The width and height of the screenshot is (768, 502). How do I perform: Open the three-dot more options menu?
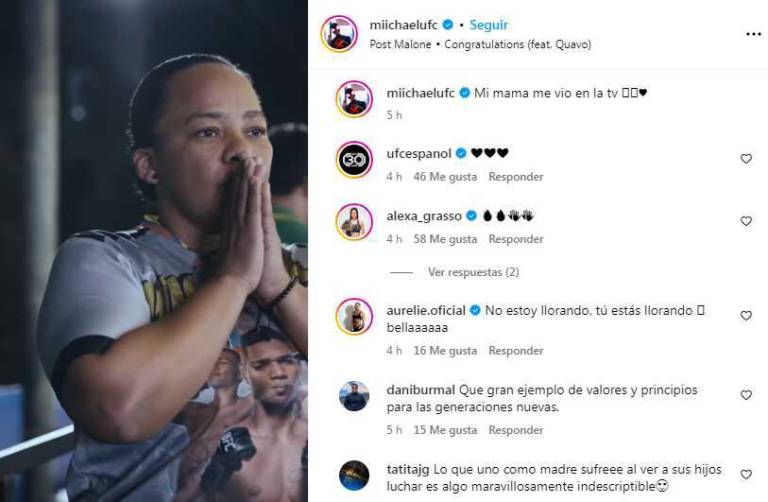click(x=753, y=34)
